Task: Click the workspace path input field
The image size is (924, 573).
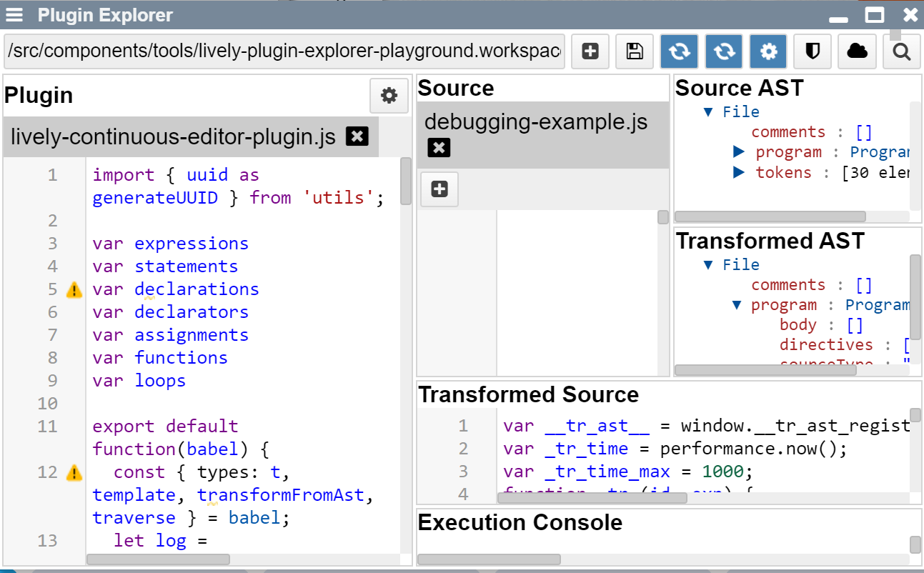Action: [284, 51]
